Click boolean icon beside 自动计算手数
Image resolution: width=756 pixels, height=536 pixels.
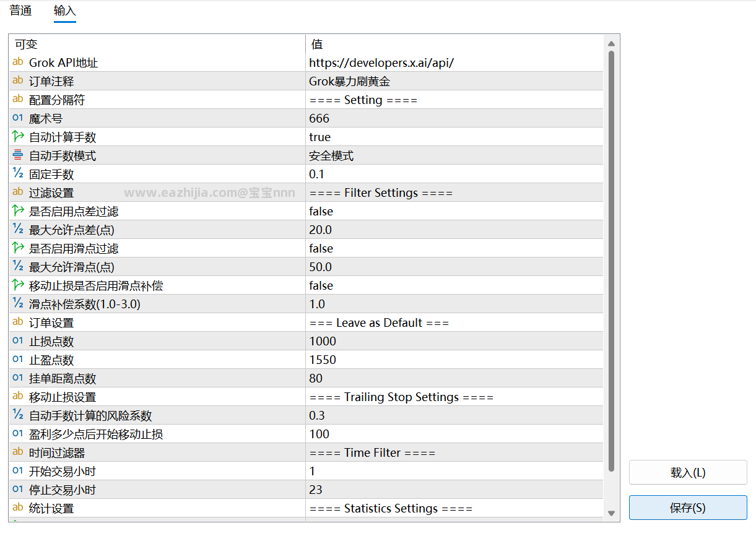17,137
